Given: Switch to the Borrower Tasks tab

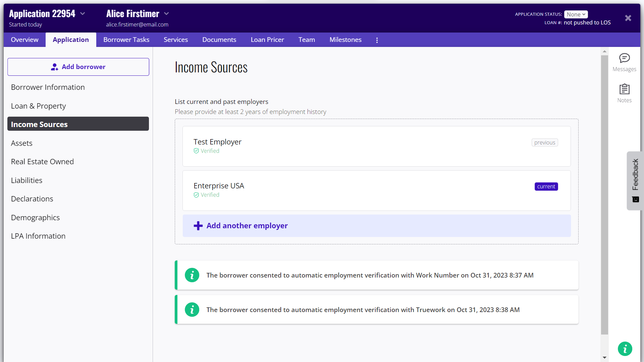Looking at the screenshot, I should (126, 40).
